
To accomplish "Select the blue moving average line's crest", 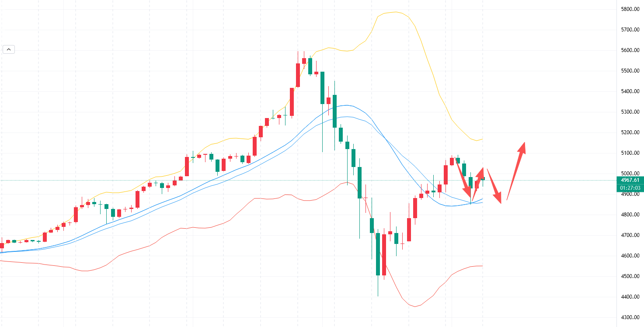I will coord(347,105).
